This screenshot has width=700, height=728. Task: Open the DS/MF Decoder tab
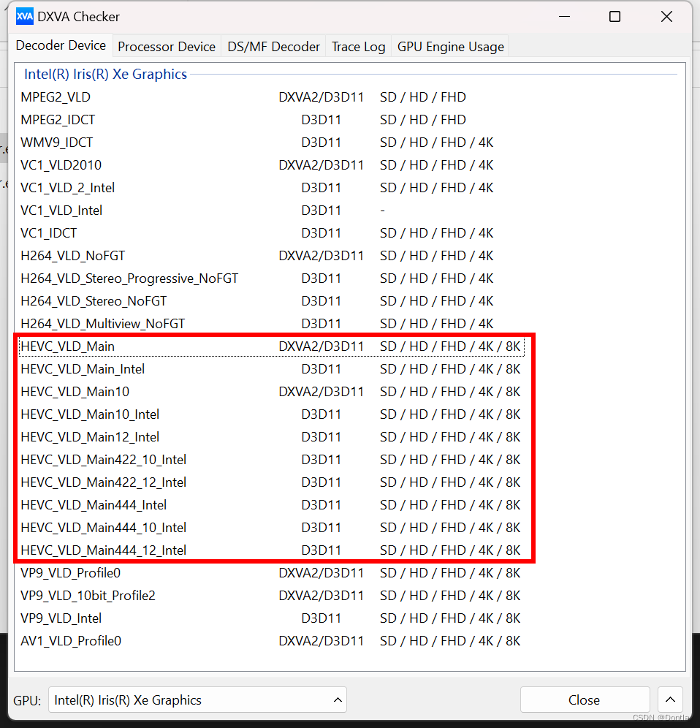(273, 47)
